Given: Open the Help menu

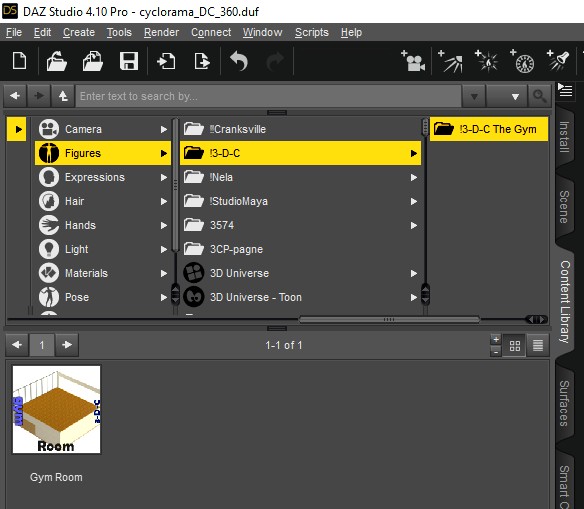Looking at the screenshot, I should [351, 32].
